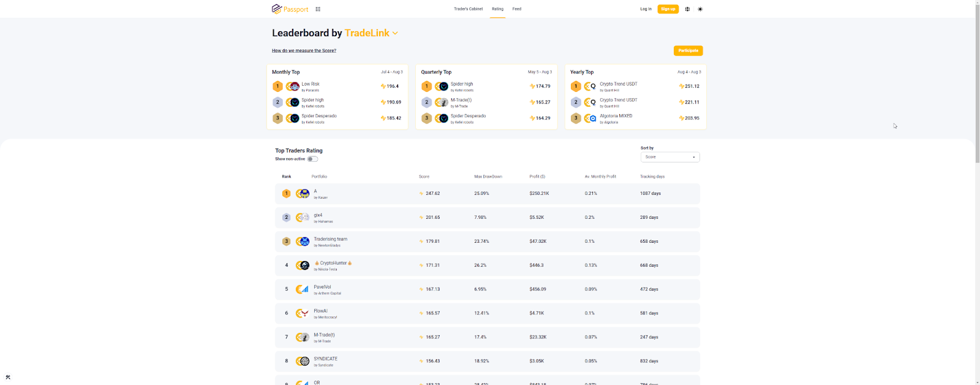Click the Sign up button
Screen dimensions: 980x385
[668, 9]
